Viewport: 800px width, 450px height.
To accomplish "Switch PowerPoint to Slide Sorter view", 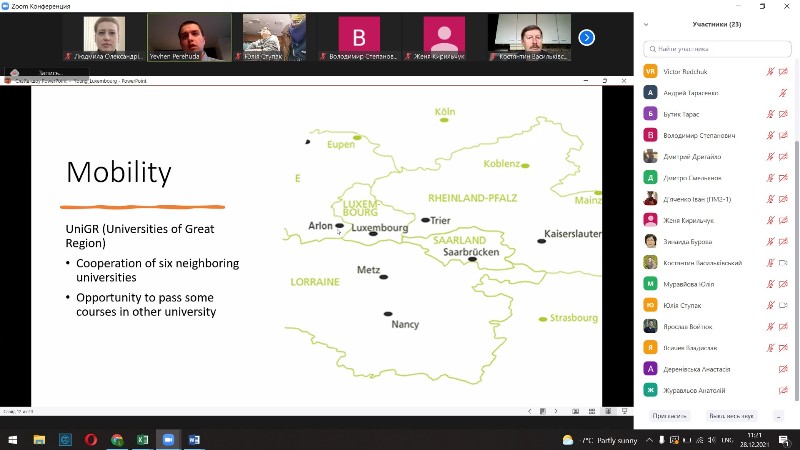I will (x=592, y=411).
